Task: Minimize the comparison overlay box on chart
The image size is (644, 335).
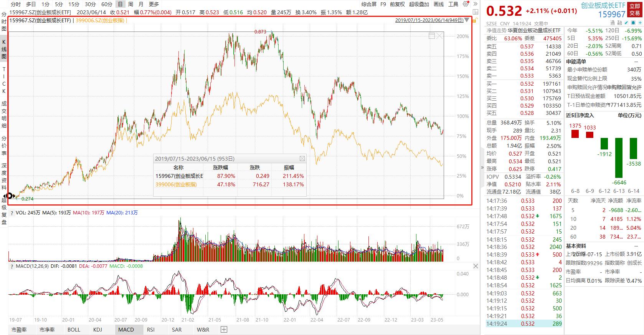Action: point(431,36)
